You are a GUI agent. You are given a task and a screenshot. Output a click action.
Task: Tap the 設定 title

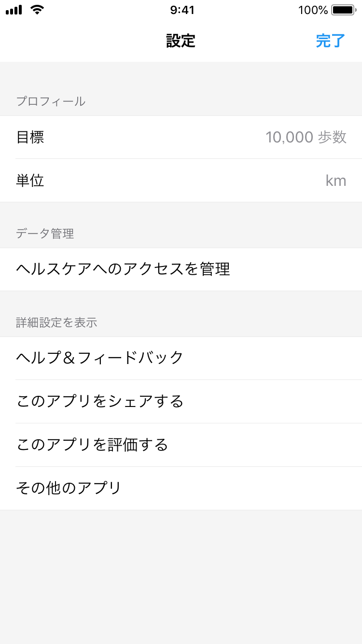pos(181,41)
